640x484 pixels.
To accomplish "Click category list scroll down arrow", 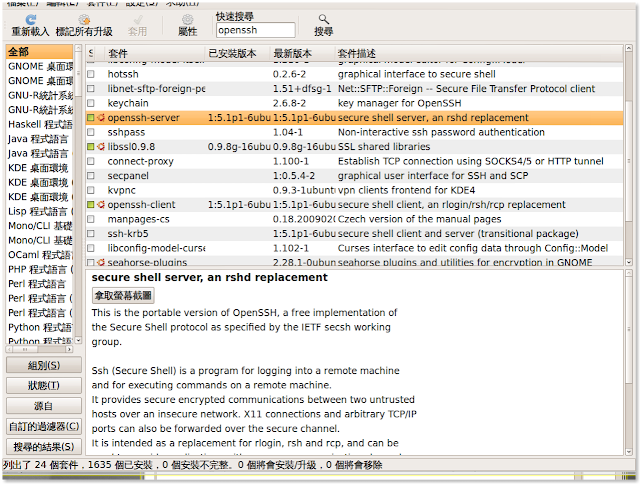I will [78, 340].
